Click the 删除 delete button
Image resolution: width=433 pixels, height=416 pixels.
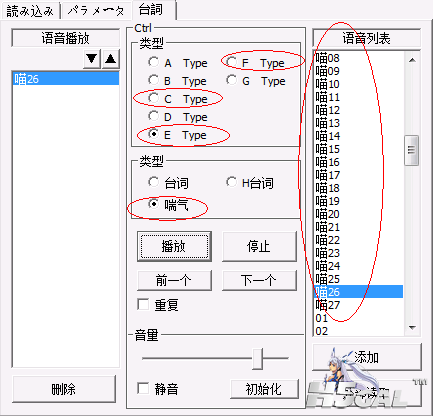coord(64,389)
